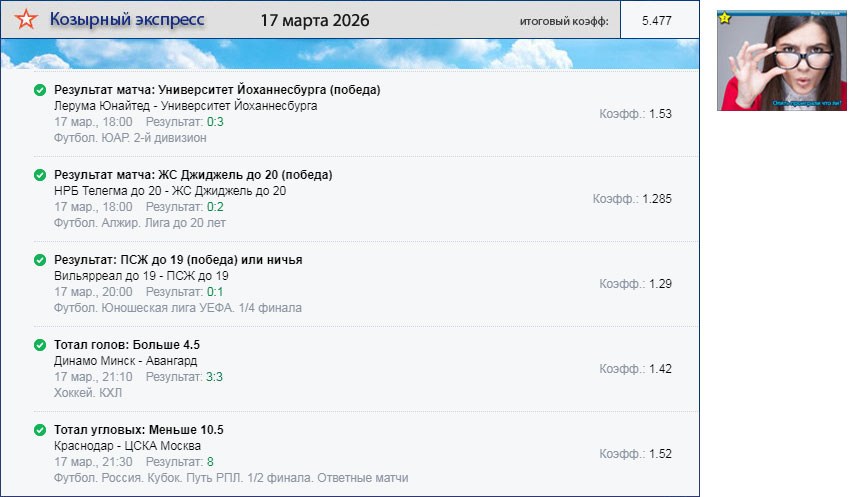Image resolution: width=864 pixels, height=497 pixels.
Task: Open match Лерума Юнайтед - Университет Йоханнесбурга
Action: pos(186,106)
